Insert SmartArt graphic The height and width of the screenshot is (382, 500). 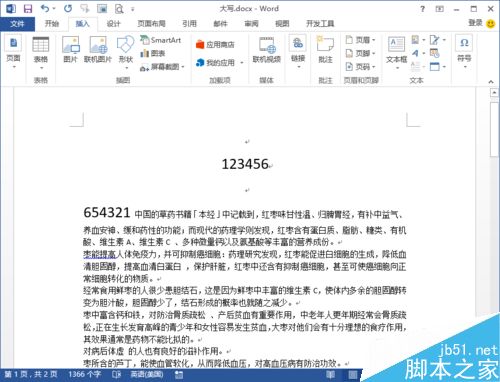161,40
